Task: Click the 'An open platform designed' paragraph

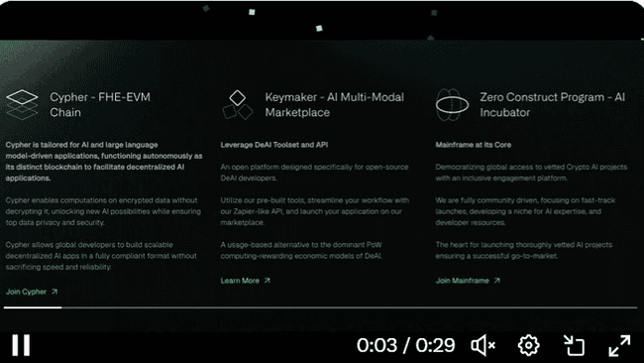Action: 314,173
